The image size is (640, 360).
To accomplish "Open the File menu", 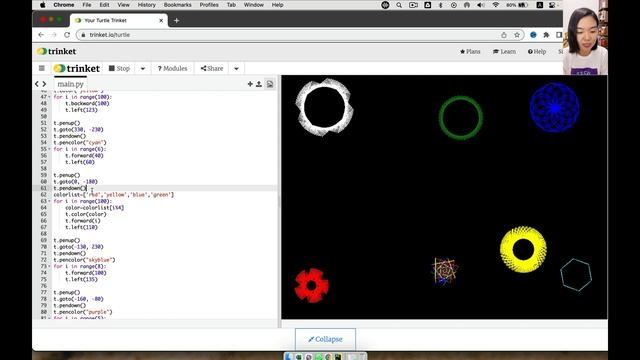I will pos(87,5).
